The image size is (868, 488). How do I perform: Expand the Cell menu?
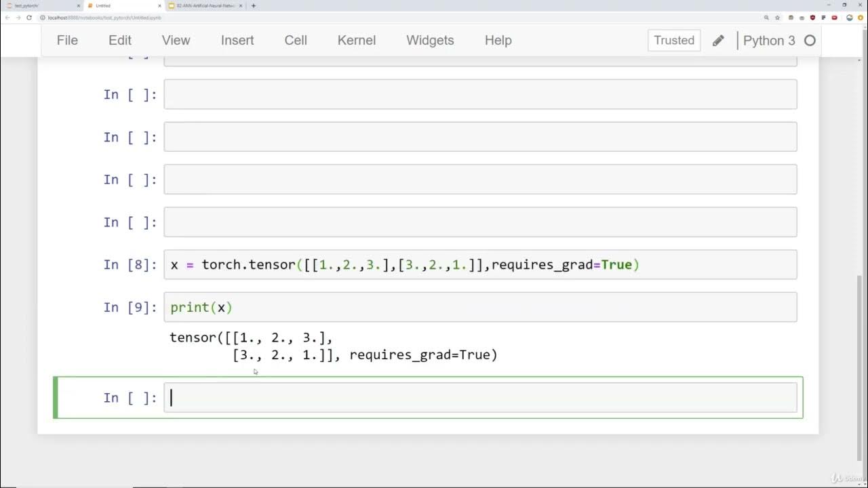296,41
